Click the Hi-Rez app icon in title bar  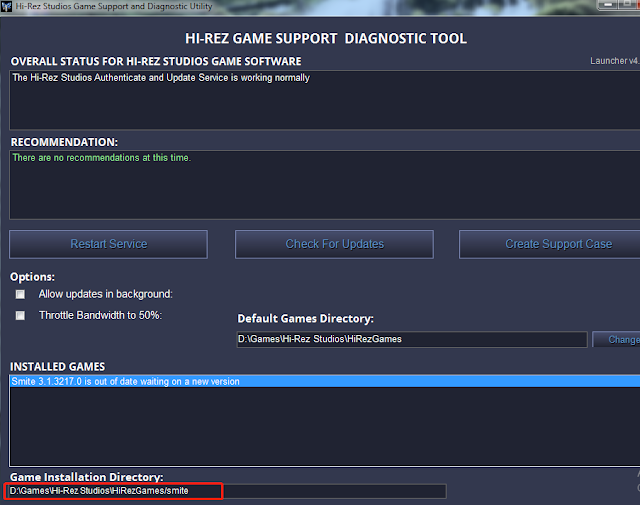[x=7, y=7]
